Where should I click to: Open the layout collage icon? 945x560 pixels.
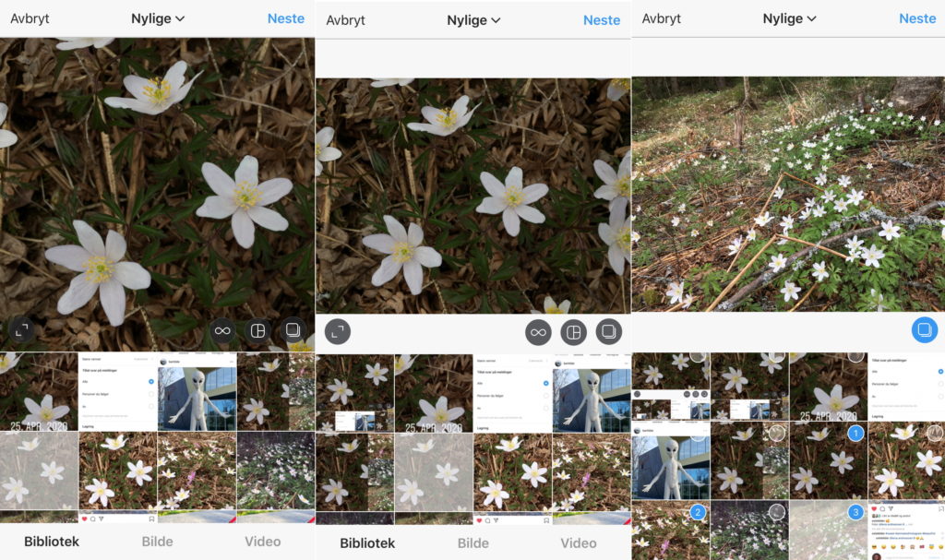tap(257, 329)
